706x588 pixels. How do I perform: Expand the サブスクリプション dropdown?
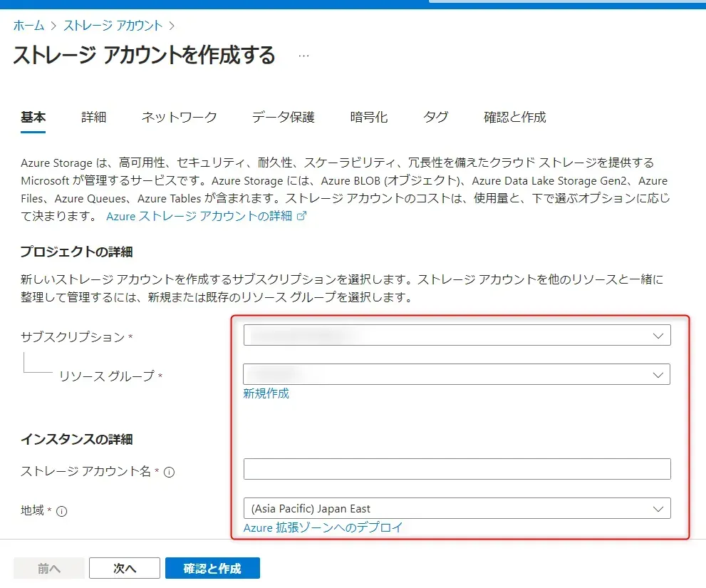pyautogui.click(x=457, y=335)
